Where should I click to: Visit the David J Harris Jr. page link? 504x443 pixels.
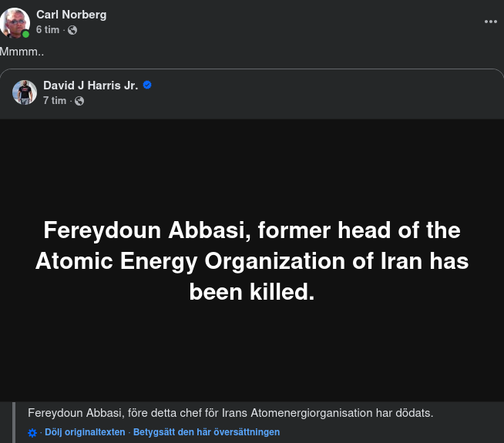click(x=90, y=86)
